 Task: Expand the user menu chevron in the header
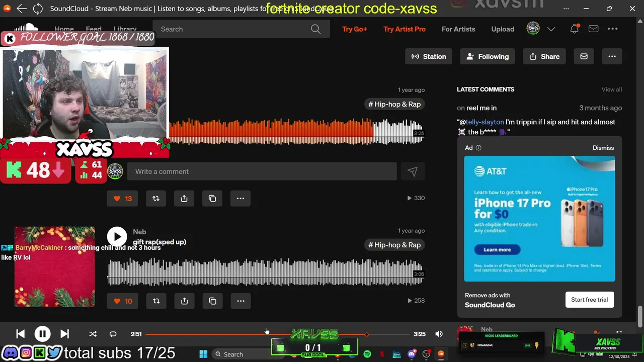coord(551,29)
